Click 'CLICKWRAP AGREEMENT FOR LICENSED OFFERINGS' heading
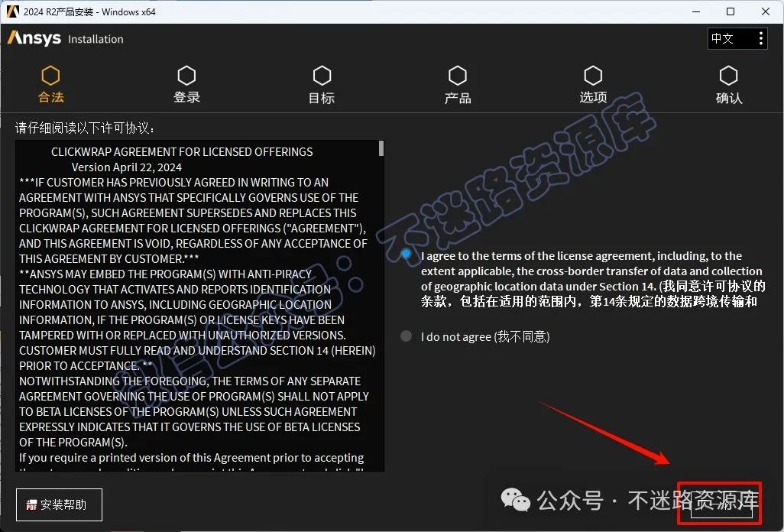Image resolution: width=784 pixels, height=532 pixels. 182,152
